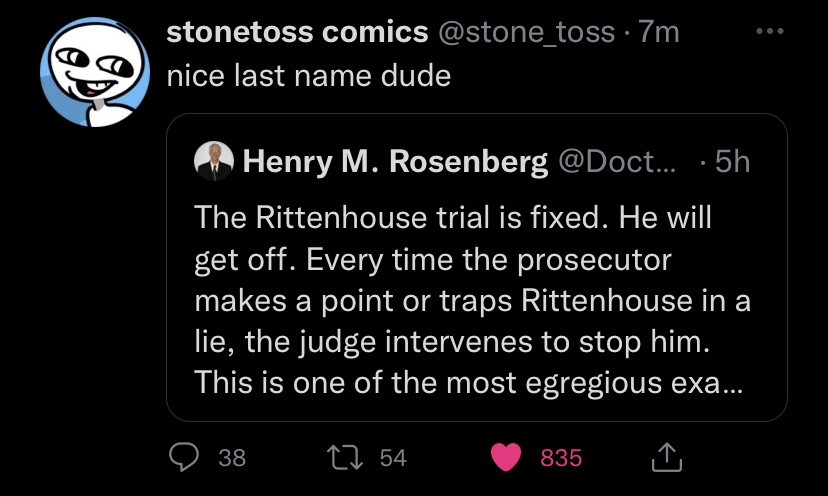Image resolution: width=828 pixels, height=496 pixels.
Task: Click the 38 replies count
Action: click(232, 458)
